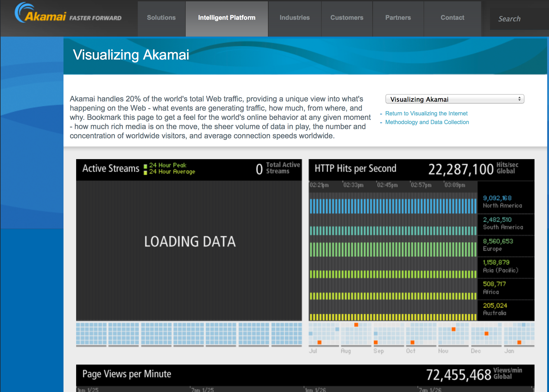This screenshot has width=549, height=392.
Task: Click the 24 Hour Peak legend swatch
Action: (x=145, y=166)
